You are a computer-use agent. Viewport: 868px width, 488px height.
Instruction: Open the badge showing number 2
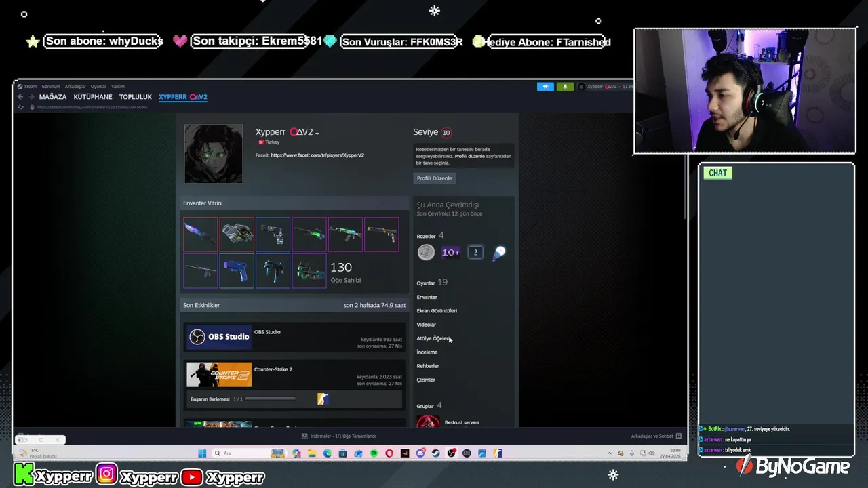point(475,253)
